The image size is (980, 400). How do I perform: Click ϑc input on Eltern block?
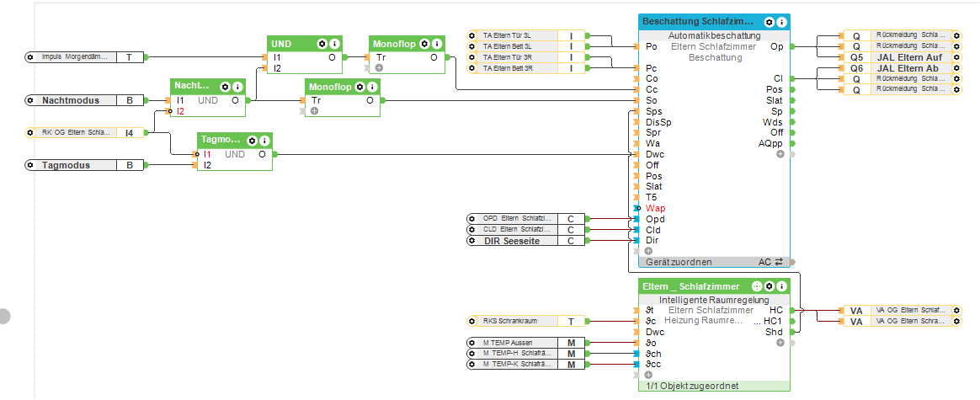click(x=650, y=321)
